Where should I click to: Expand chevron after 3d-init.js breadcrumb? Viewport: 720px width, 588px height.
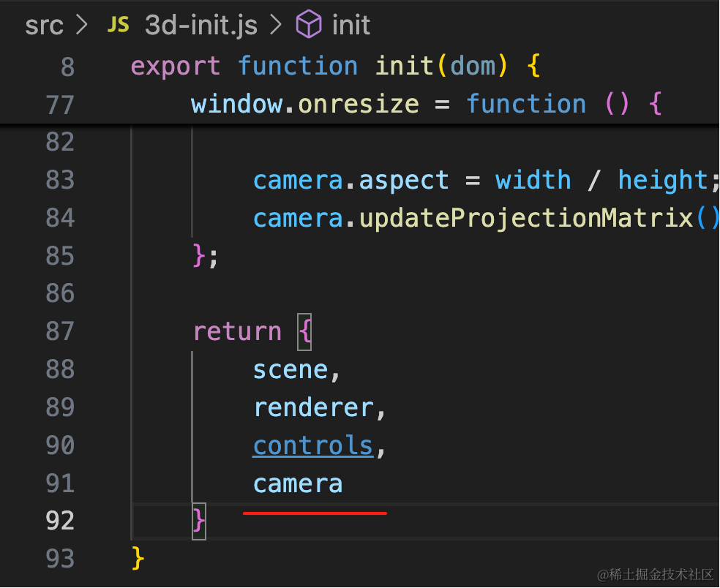click(275, 25)
